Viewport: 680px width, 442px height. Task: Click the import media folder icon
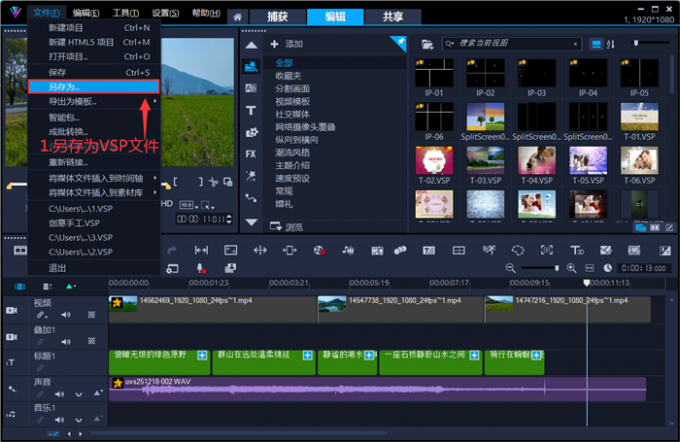427,44
